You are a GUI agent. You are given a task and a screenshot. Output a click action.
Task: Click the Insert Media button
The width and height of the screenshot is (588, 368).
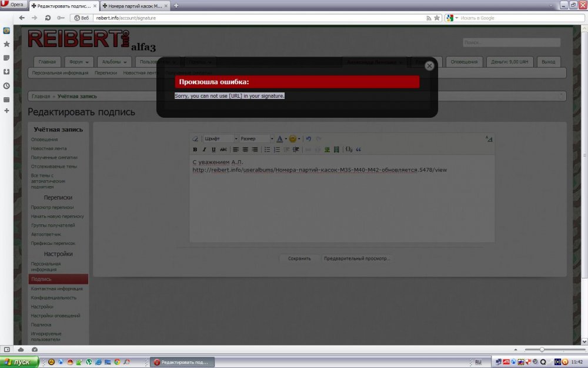point(336,150)
